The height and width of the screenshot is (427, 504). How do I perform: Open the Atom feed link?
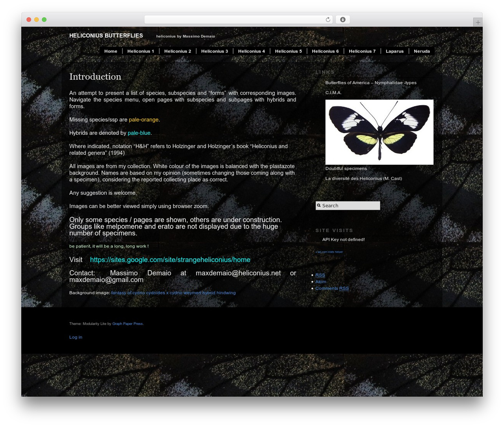[x=321, y=282]
